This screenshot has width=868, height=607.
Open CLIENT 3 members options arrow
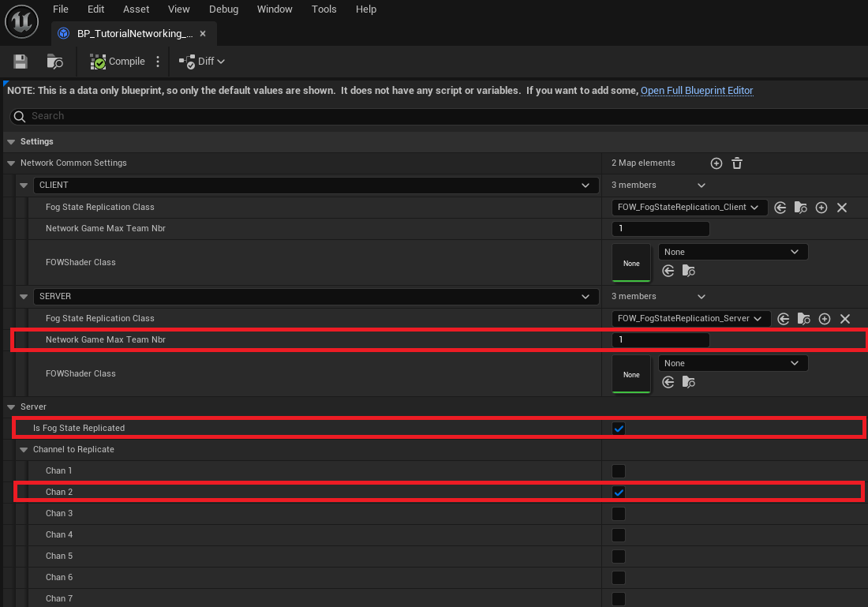pyautogui.click(x=702, y=185)
